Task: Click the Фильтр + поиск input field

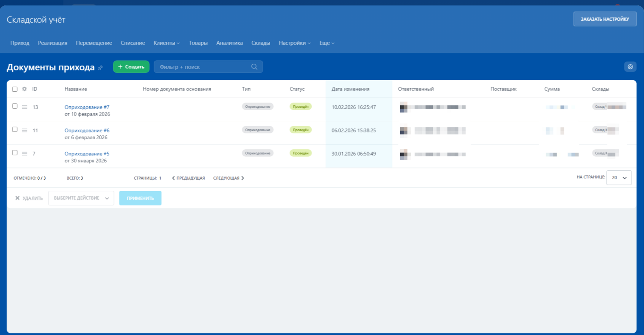Action: click(203, 67)
